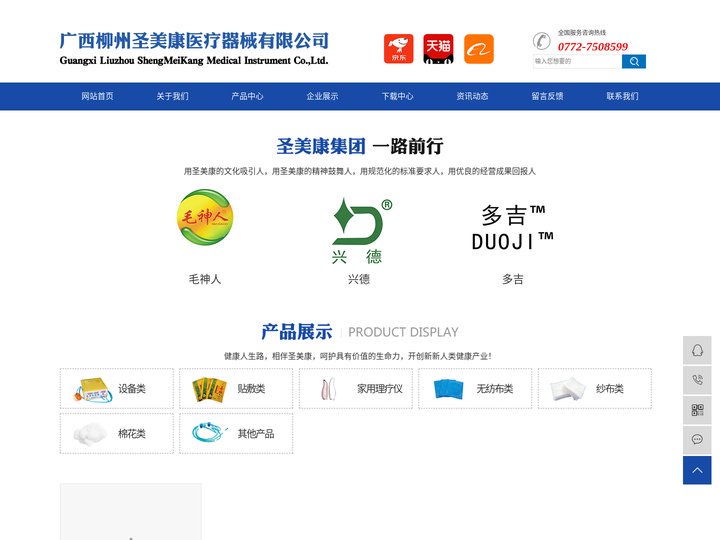
Task: Open the Tmall store icon
Action: pyautogui.click(x=439, y=49)
